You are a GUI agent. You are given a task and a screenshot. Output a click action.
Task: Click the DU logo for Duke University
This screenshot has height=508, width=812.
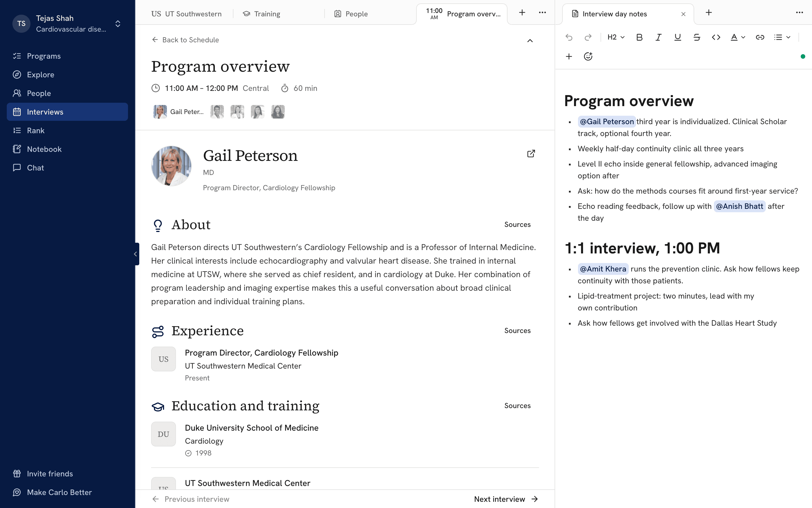(x=164, y=434)
